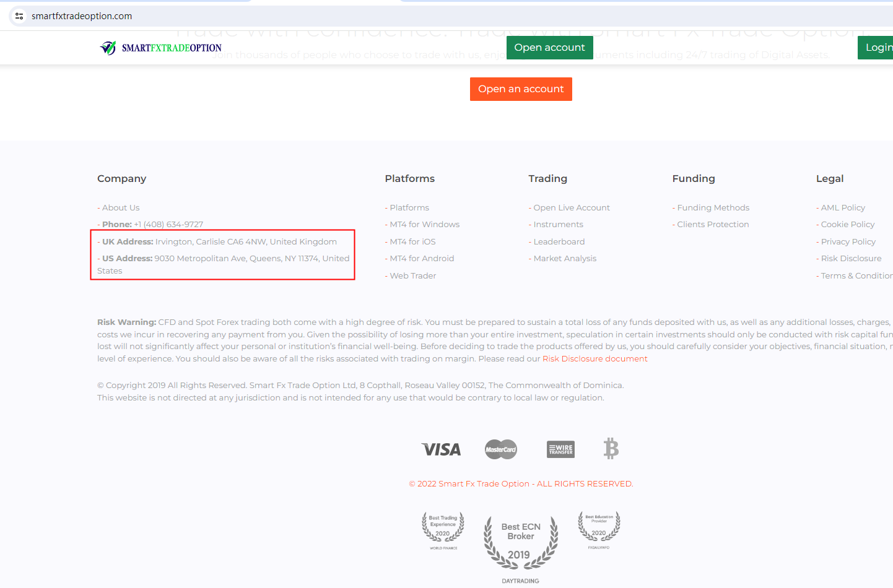View the Leaderboard link
Screen dimensions: 893x588
[559, 242]
